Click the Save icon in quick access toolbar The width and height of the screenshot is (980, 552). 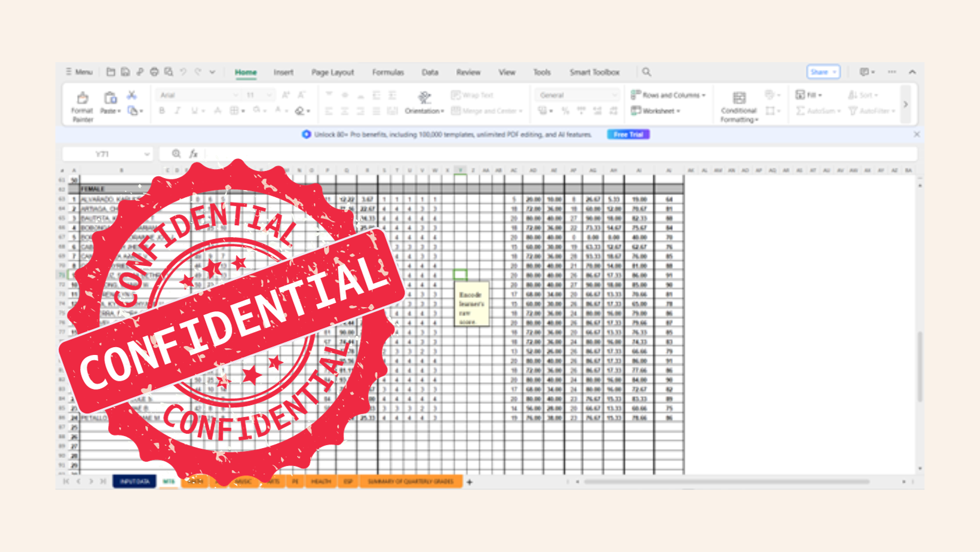(x=125, y=72)
